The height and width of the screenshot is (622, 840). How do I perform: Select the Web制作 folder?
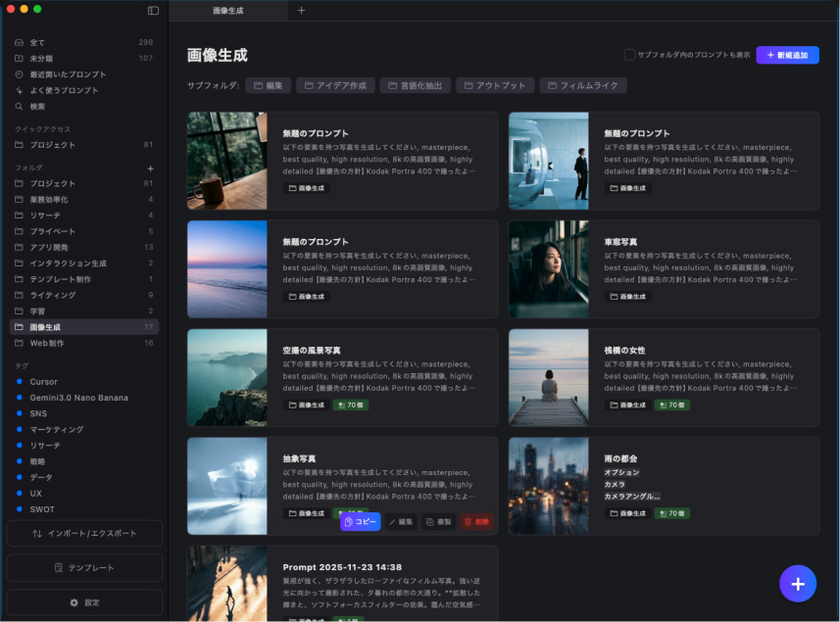point(84,343)
